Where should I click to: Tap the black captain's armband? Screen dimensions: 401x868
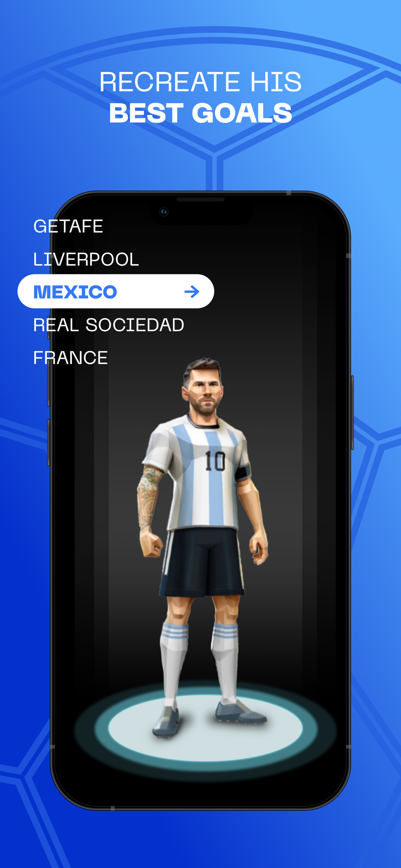coord(243,473)
